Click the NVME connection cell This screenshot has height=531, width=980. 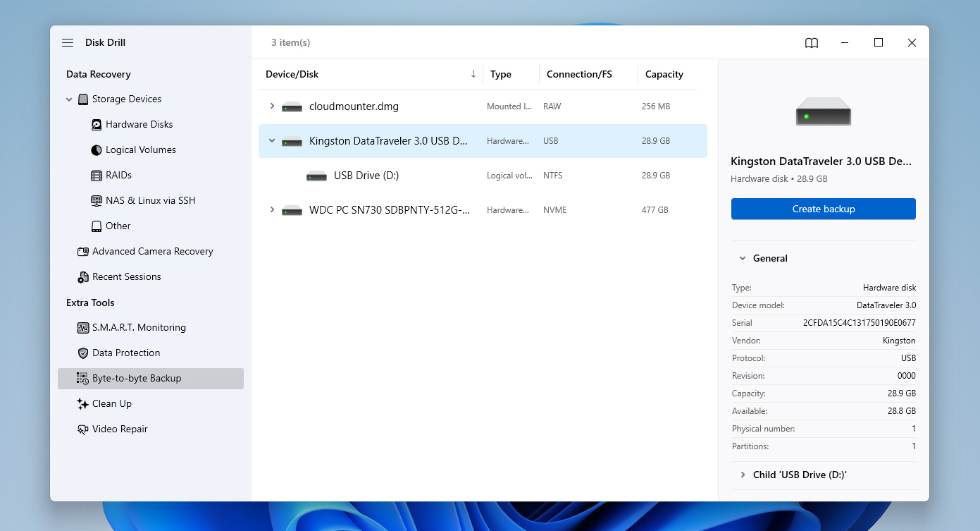(555, 210)
